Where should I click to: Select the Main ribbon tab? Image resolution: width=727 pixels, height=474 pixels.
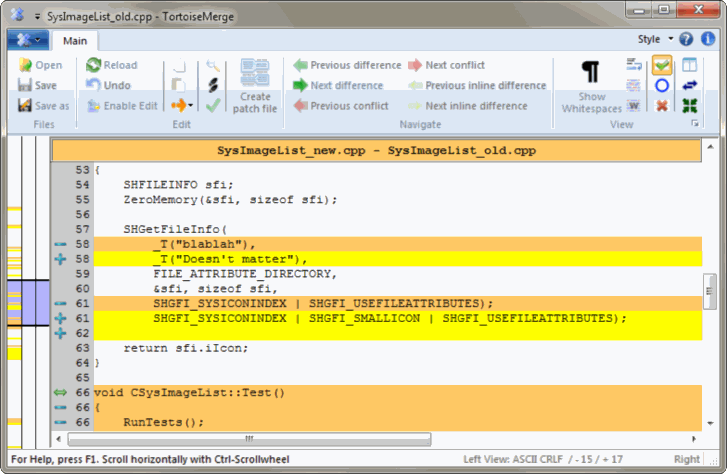[74, 41]
